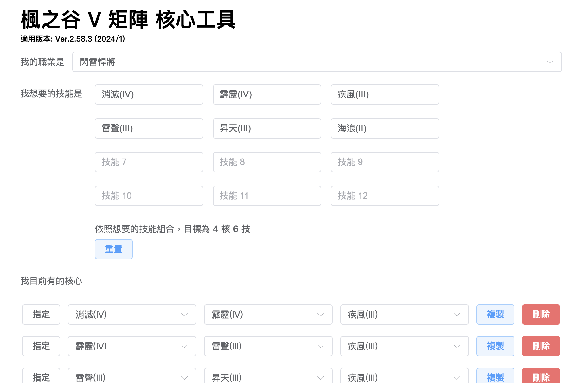Click the 楓之谷 V 矩陣 核心工具 heading

[128, 20]
